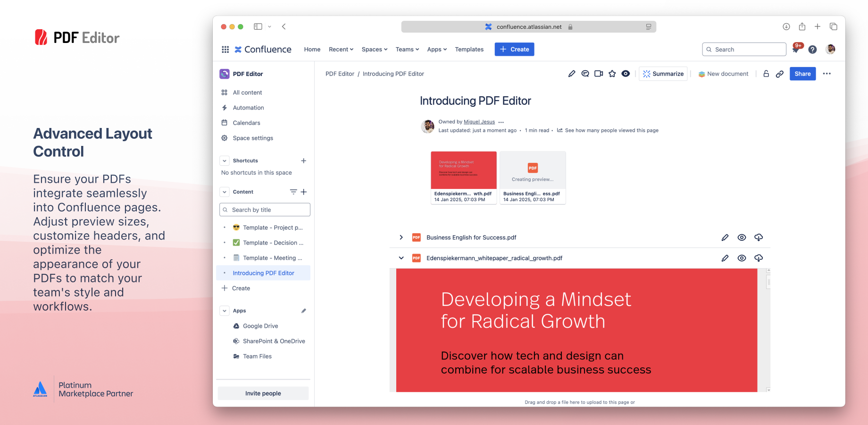Viewport: 868px width, 425px height.
Task: Open notifications bell with 9+ badge
Action: tap(796, 49)
